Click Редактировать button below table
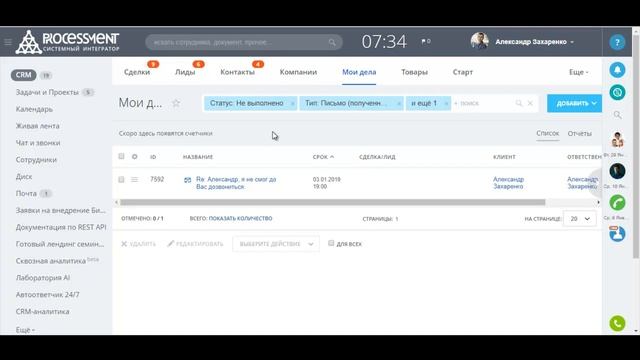The height and width of the screenshot is (360, 640). (x=196, y=244)
